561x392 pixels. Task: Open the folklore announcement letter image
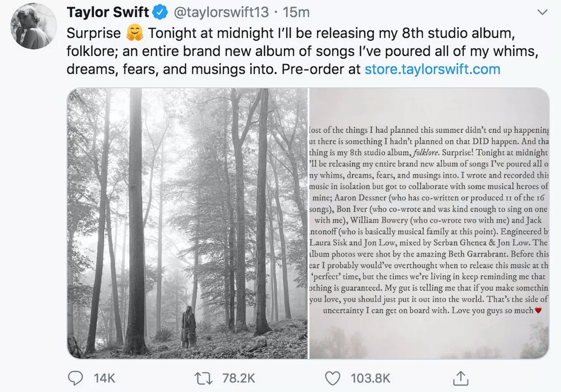429,223
